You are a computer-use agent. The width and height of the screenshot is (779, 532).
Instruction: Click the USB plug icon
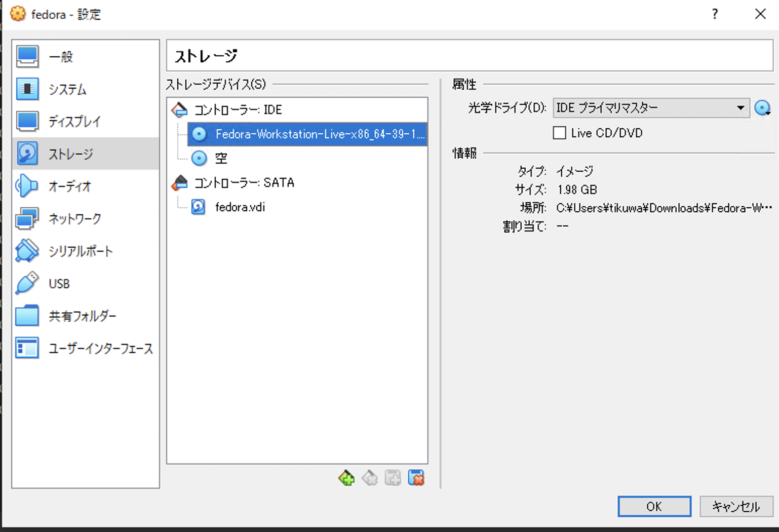tap(27, 283)
